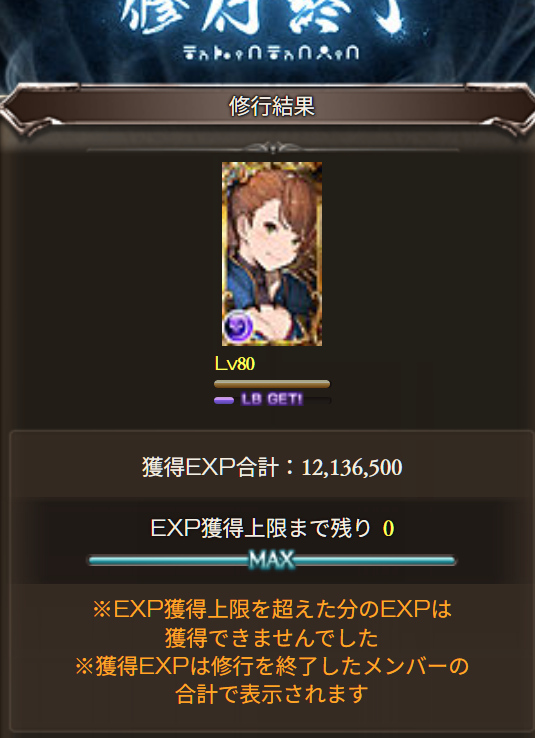Click the 獲得EXP合計 12,136,500 total line
This screenshot has width=535, height=738.
coord(272,468)
